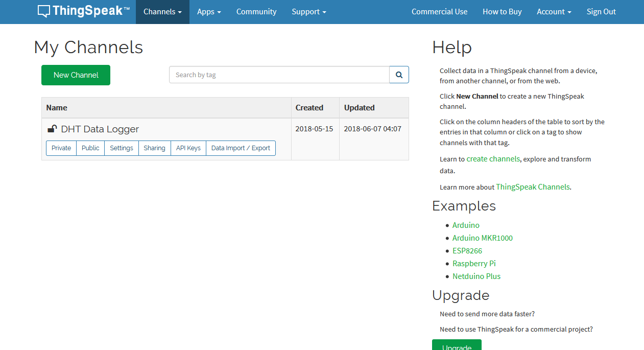The image size is (644, 350).
Task: Open the Public view of DHT Data Logger
Action: click(x=90, y=148)
